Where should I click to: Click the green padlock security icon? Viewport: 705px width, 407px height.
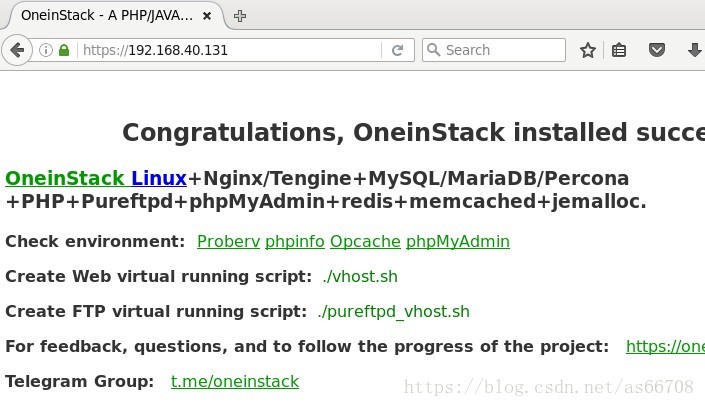(64, 50)
